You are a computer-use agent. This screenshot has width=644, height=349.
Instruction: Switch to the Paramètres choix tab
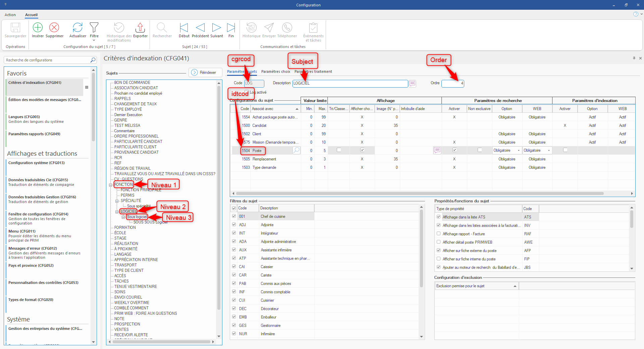275,71
